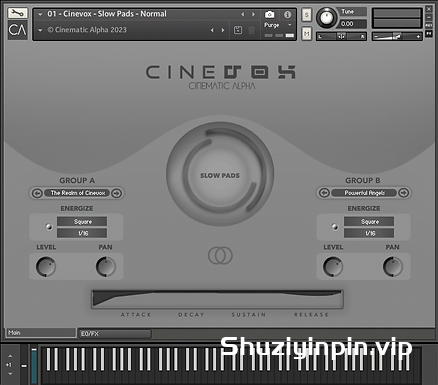Enable Group A Energize LED toggle

[49, 227]
